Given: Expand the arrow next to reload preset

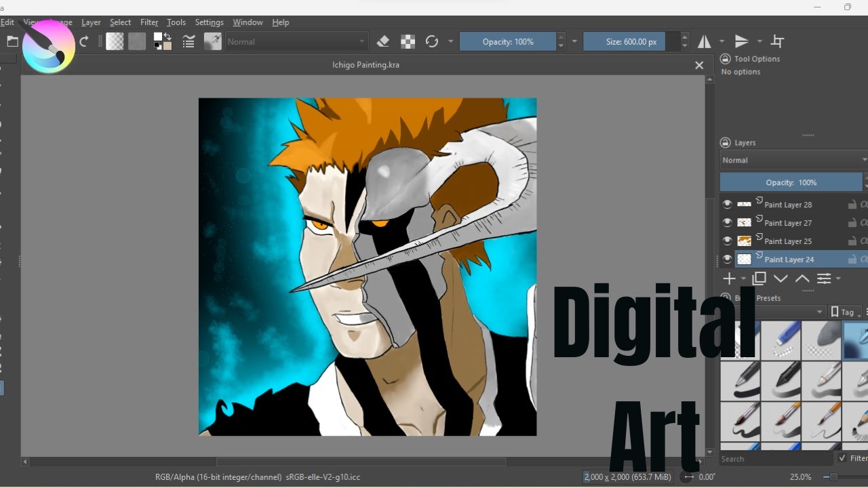Looking at the screenshot, I should click(x=450, y=41).
